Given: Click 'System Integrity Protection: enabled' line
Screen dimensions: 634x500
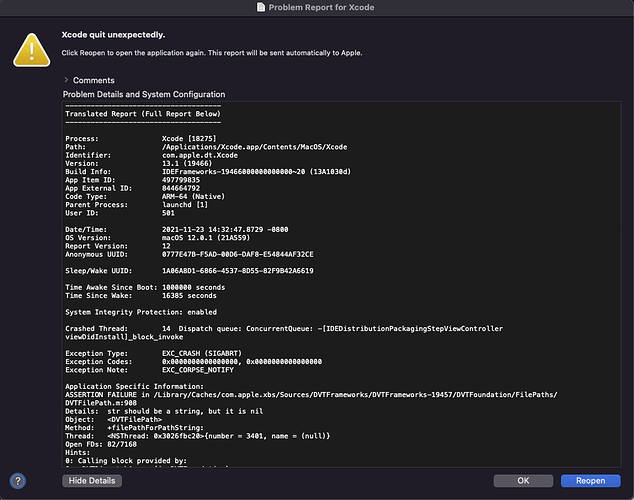Looking at the screenshot, I should (141, 312).
